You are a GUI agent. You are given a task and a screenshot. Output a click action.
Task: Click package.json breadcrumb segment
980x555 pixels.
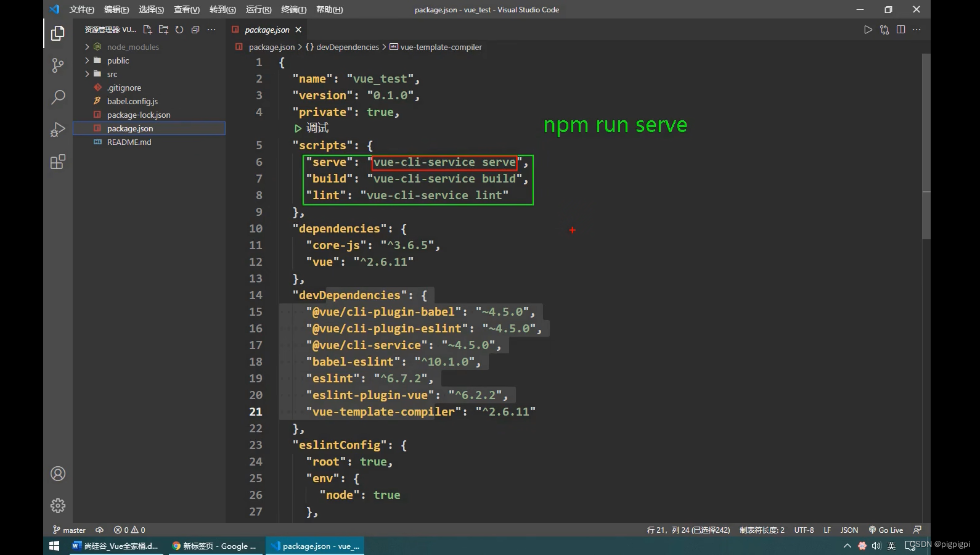(x=272, y=47)
